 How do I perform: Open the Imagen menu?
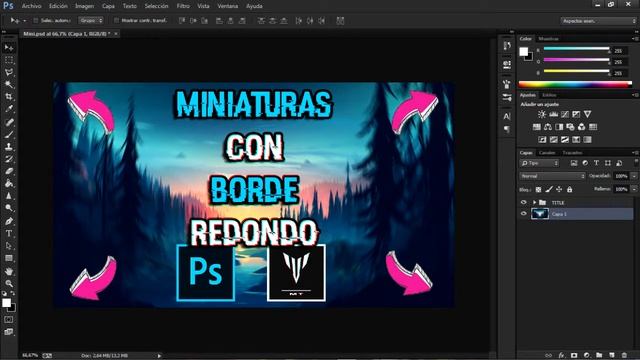point(84,6)
